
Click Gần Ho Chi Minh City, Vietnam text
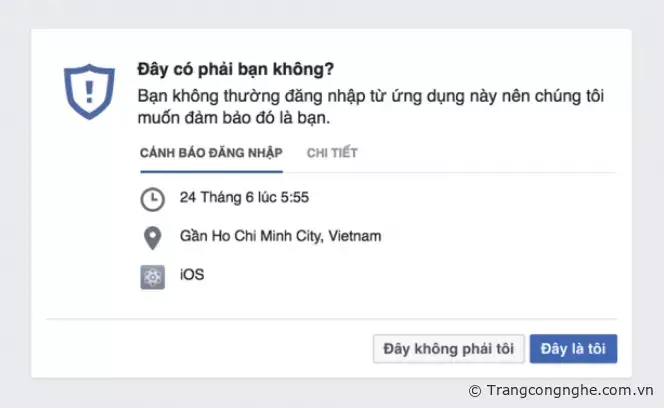(280, 237)
